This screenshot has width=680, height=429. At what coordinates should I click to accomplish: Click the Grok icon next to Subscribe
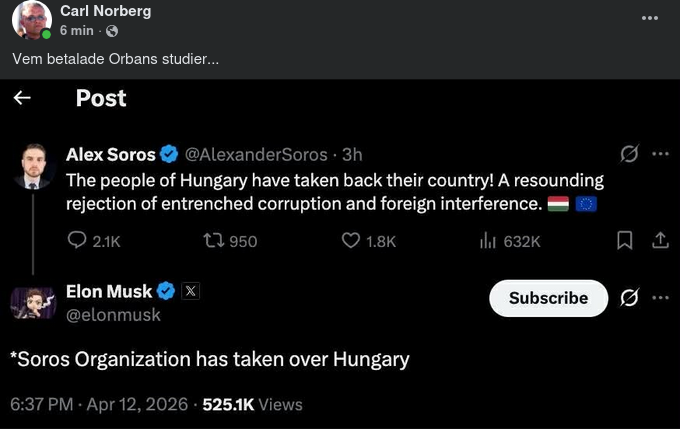[630, 298]
